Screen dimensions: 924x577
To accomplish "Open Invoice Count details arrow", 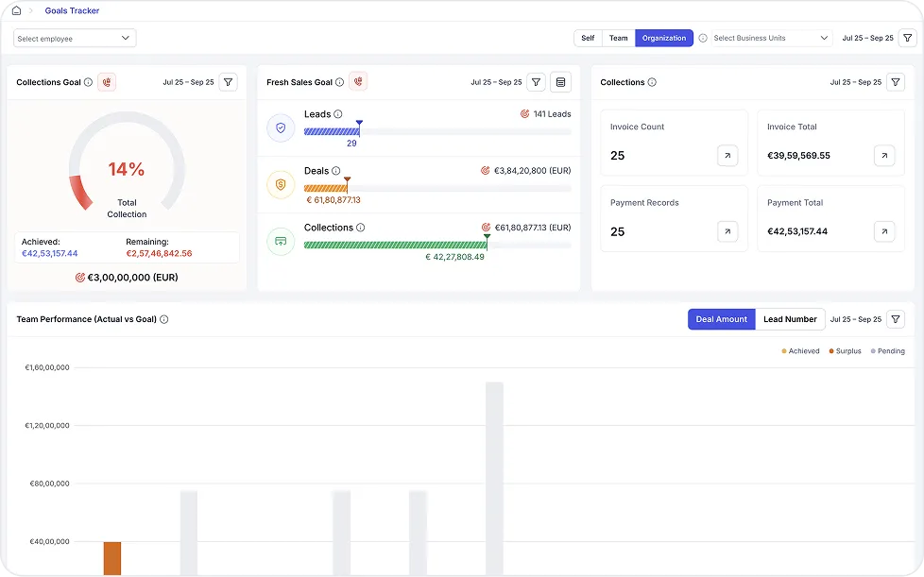I will pos(727,156).
